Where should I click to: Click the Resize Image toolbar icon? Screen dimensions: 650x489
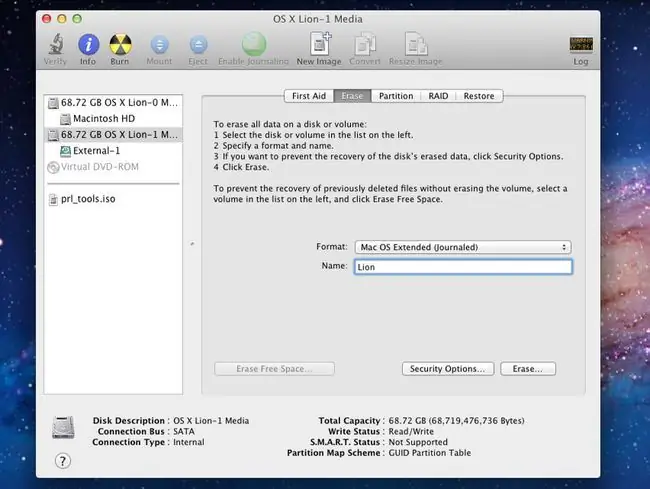pyautogui.click(x=416, y=44)
